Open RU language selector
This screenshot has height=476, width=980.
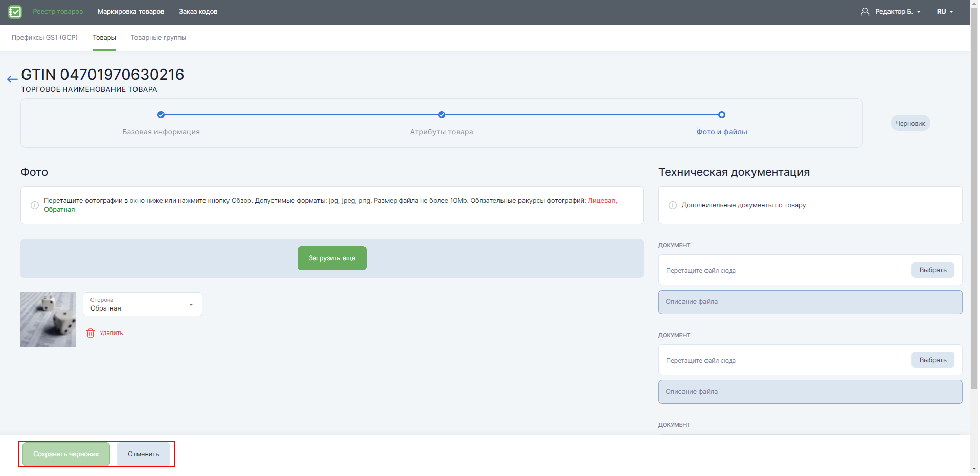(x=945, y=12)
